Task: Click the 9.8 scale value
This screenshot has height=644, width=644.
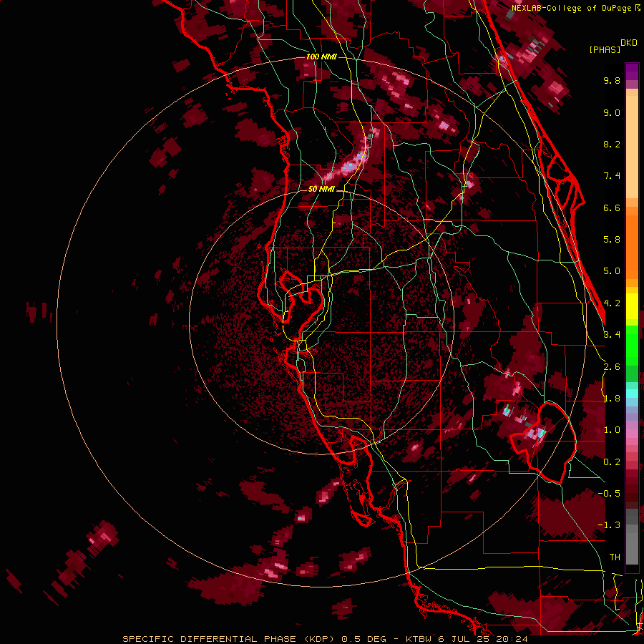Action: click(x=612, y=80)
